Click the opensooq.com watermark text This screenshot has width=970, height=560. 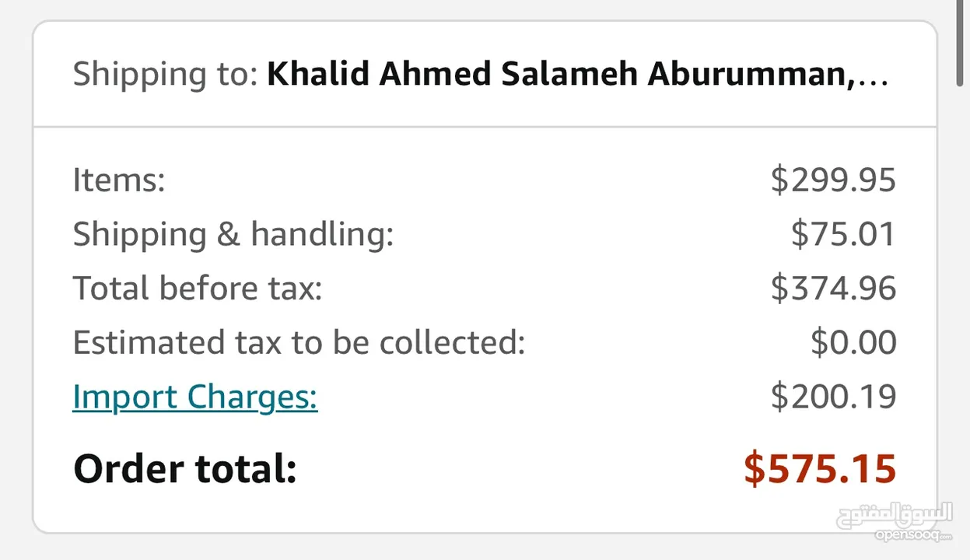pyautogui.click(x=913, y=536)
